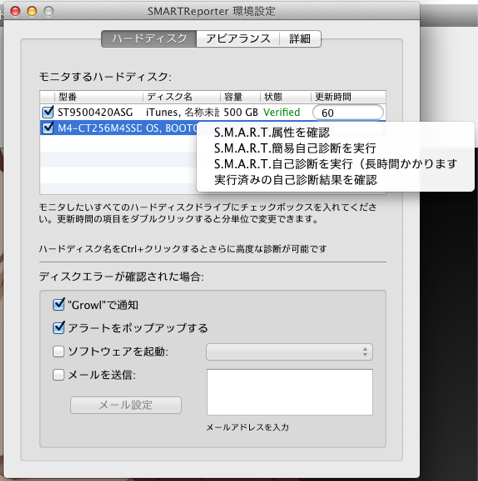Minimize the SMARTReporter preferences window

(32, 11)
